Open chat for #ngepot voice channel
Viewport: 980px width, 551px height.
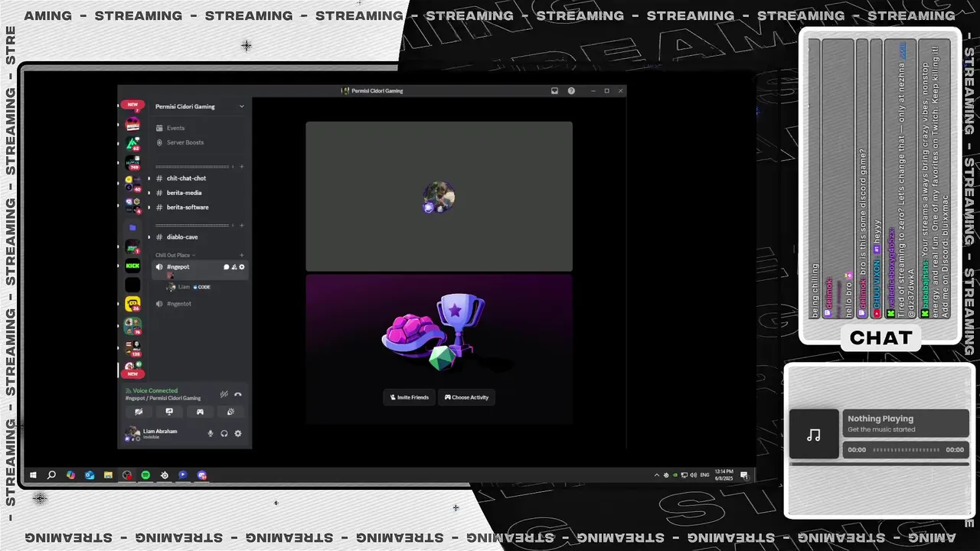coord(226,267)
